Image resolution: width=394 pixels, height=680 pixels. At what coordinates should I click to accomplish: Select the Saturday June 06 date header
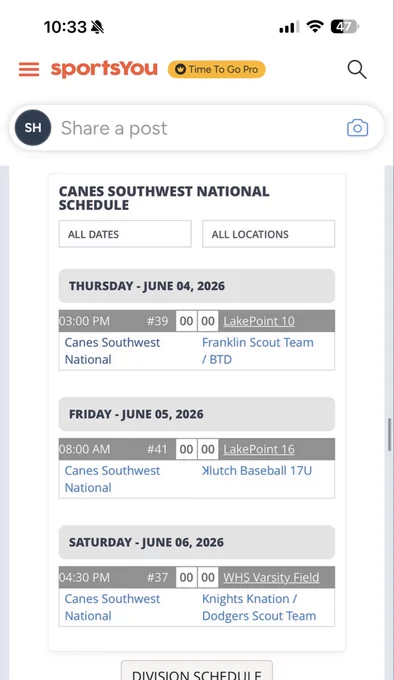point(197,542)
